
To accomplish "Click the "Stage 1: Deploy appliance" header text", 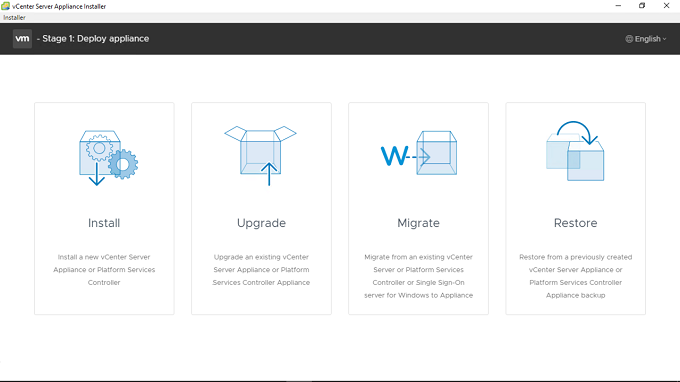I will tap(95, 39).
